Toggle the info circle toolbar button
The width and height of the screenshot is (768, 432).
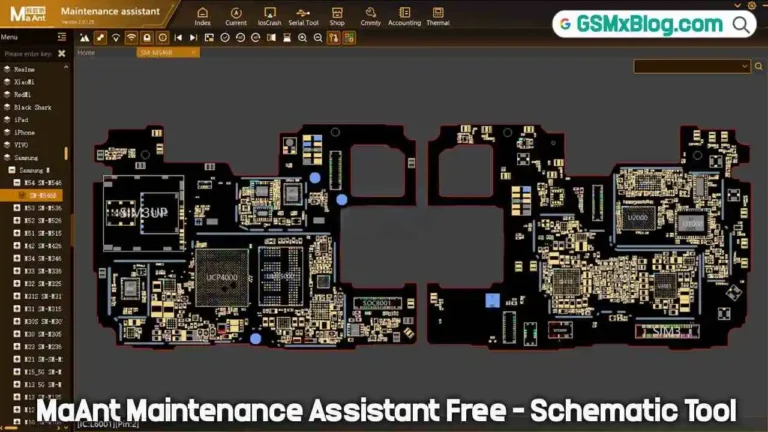click(162, 38)
